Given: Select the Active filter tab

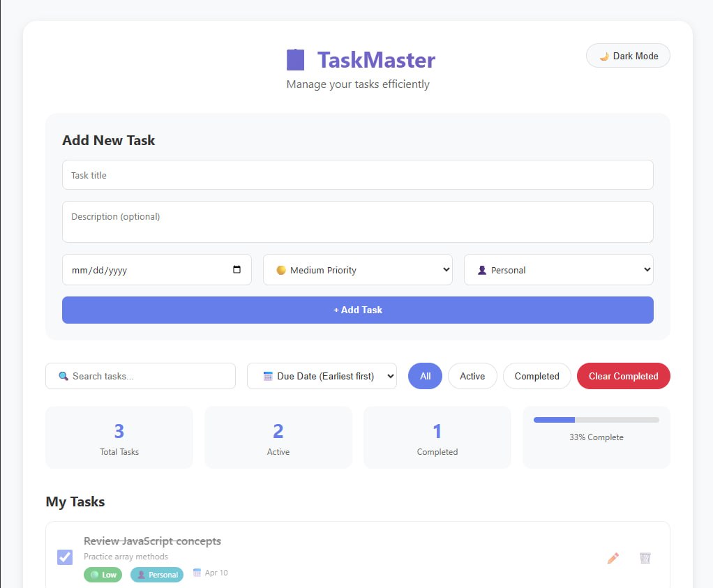Looking at the screenshot, I should [x=472, y=376].
